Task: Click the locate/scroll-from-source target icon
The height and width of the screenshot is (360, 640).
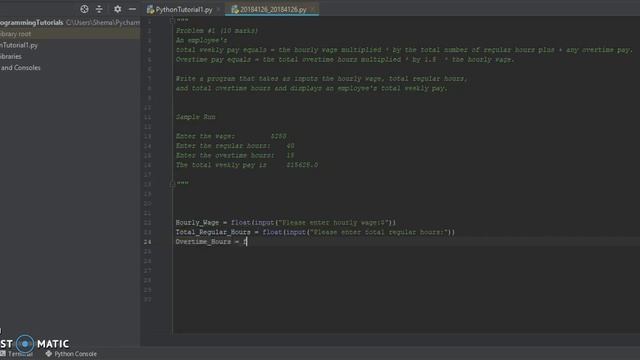Action: [x=84, y=9]
